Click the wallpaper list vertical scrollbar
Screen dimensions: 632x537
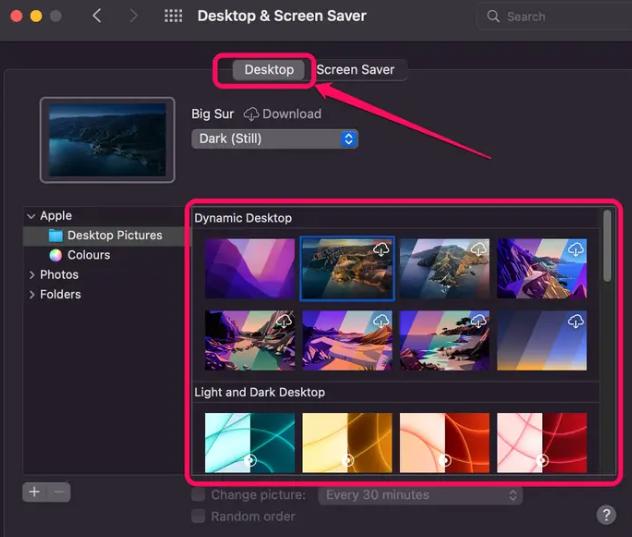607,246
